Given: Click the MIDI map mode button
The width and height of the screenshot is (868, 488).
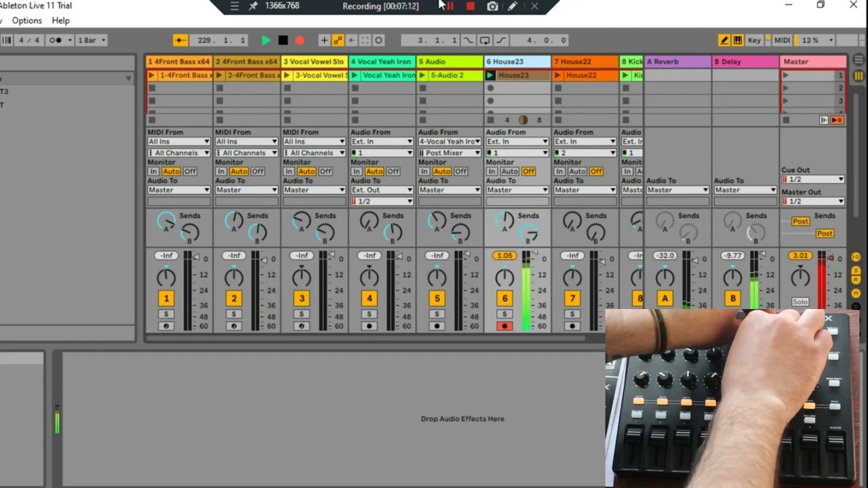Looking at the screenshot, I should (x=782, y=41).
